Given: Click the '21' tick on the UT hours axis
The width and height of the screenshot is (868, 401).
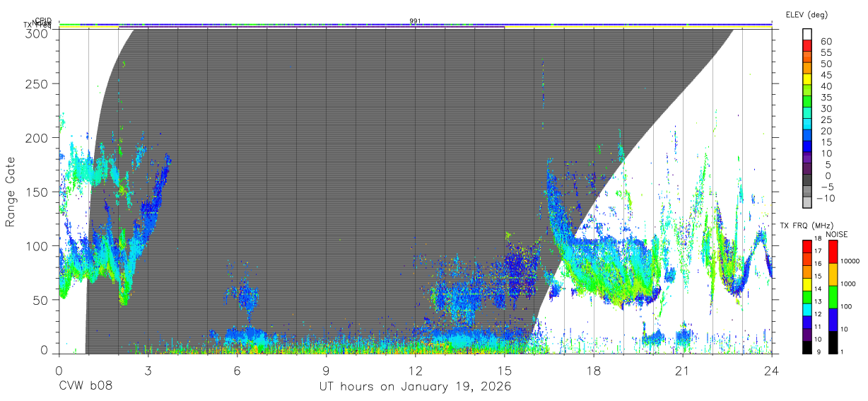Looking at the screenshot, I should pyautogui.click(x=682, y=370).
